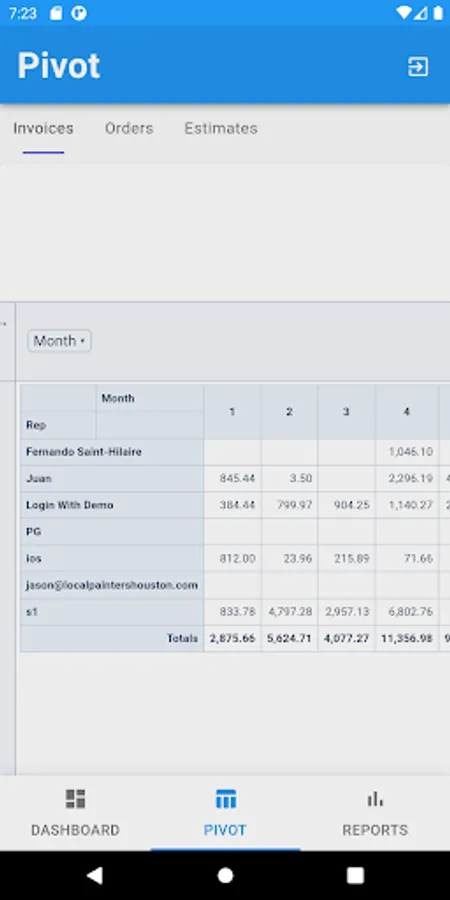Select the Login With Demo row
Screen dimensions: 450x900
pos(112,505)
